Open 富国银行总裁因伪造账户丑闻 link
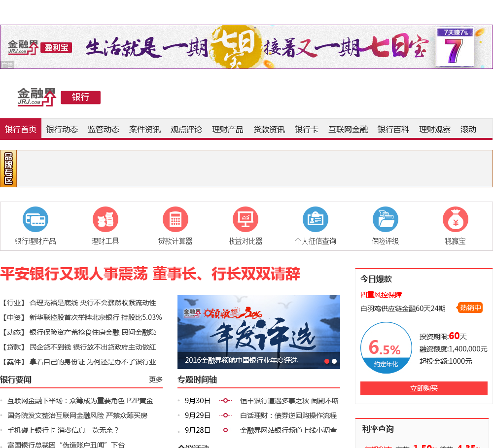 [x=66, y=445]
